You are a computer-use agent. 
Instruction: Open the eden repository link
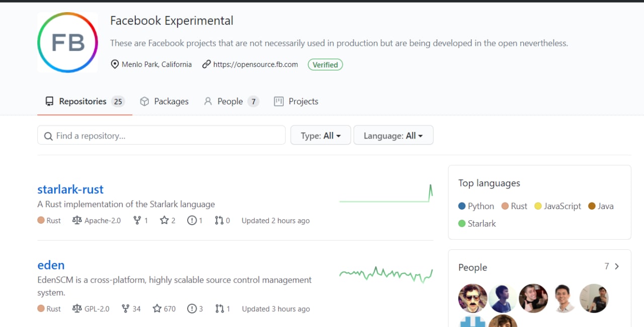click(51, 265)
